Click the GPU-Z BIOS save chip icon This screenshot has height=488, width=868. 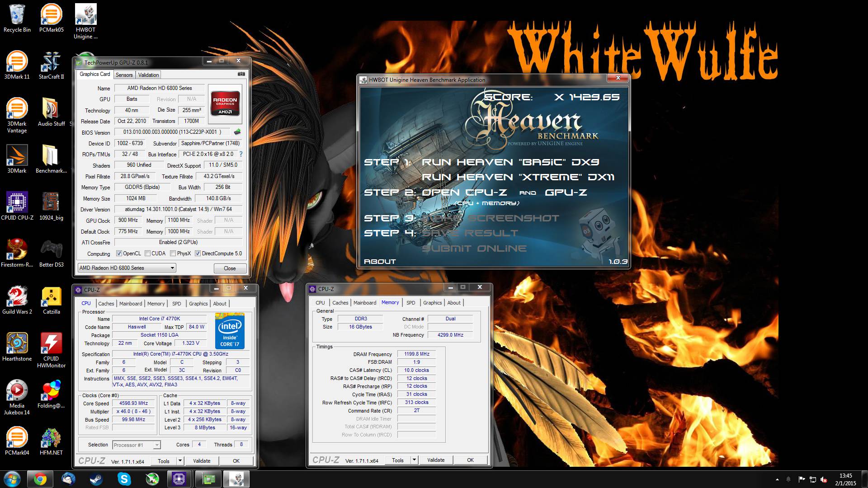click(x=237, y=132)
